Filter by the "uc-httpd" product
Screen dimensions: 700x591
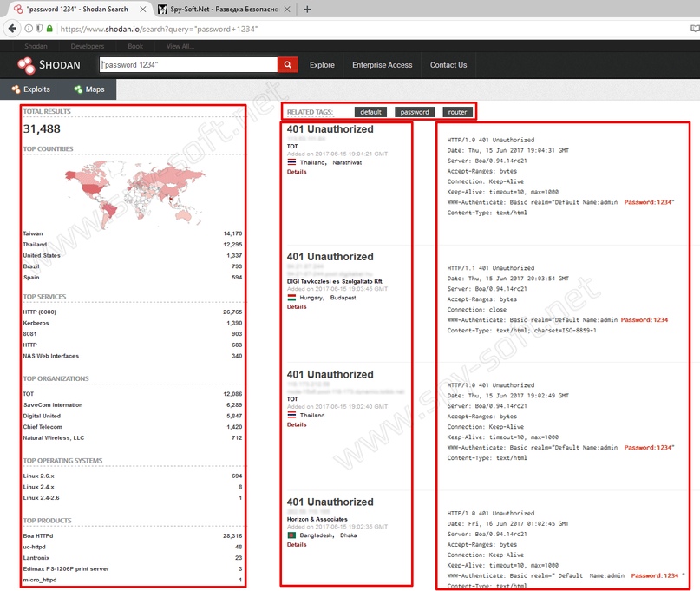pyautogui.click(x=133, y=547)
